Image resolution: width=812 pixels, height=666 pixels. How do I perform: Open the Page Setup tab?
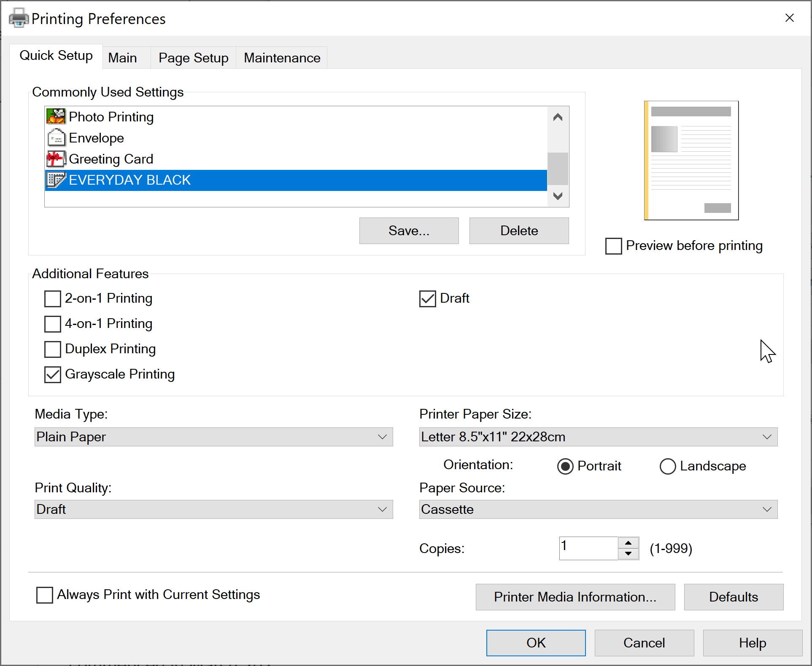[x=193, y=58]
